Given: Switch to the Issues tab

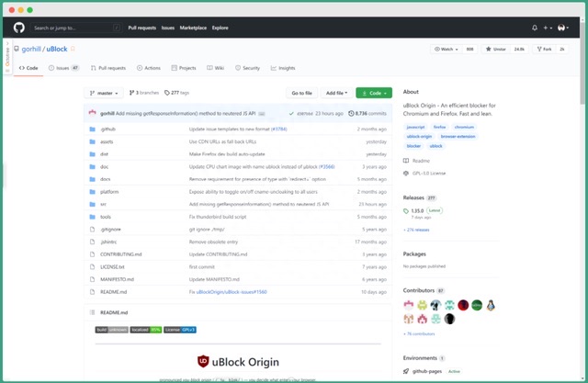Looking at the screenshot, I should pyautogui.click(x=62, y=68).
